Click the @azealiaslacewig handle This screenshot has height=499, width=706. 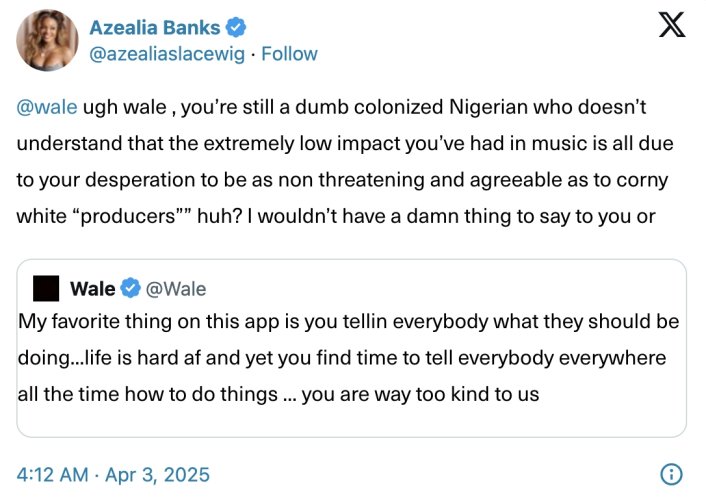point(171,53)
